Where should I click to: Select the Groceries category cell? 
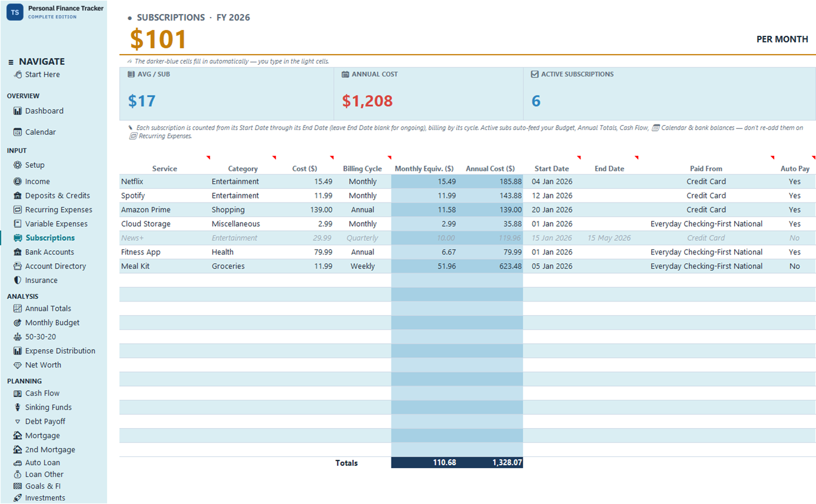point(243,267)
